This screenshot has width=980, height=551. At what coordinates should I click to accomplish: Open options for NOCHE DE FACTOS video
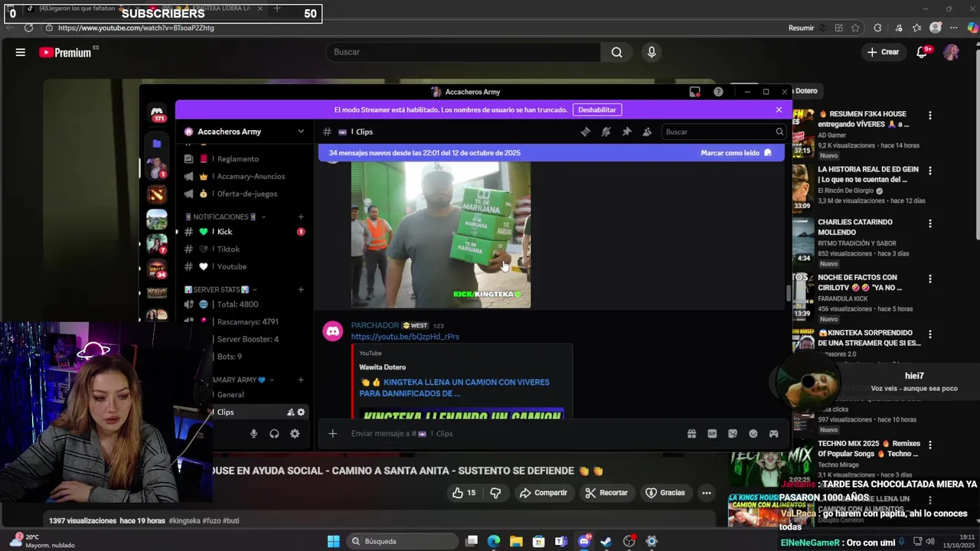pyautogui.click(x=930, y=279)
